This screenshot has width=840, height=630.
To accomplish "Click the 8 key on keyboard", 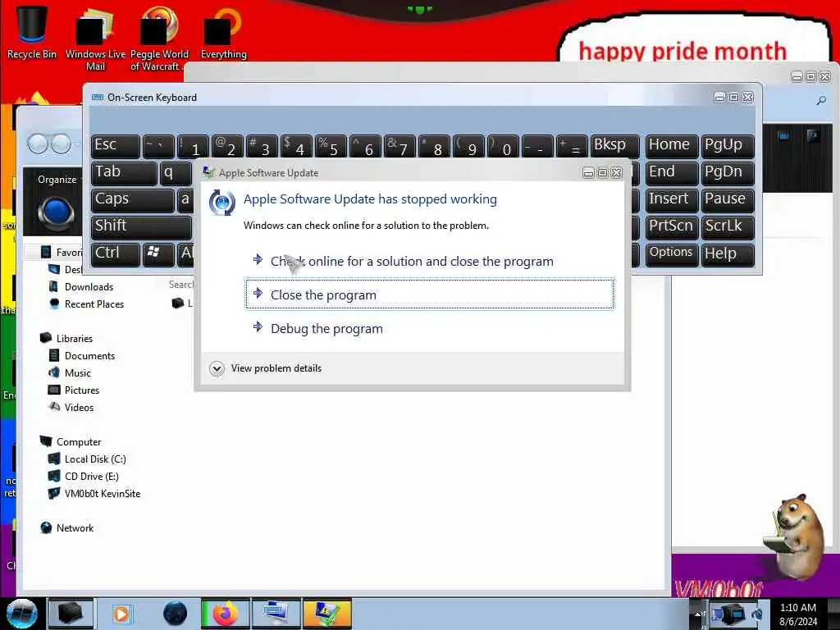I will (434, 146).
